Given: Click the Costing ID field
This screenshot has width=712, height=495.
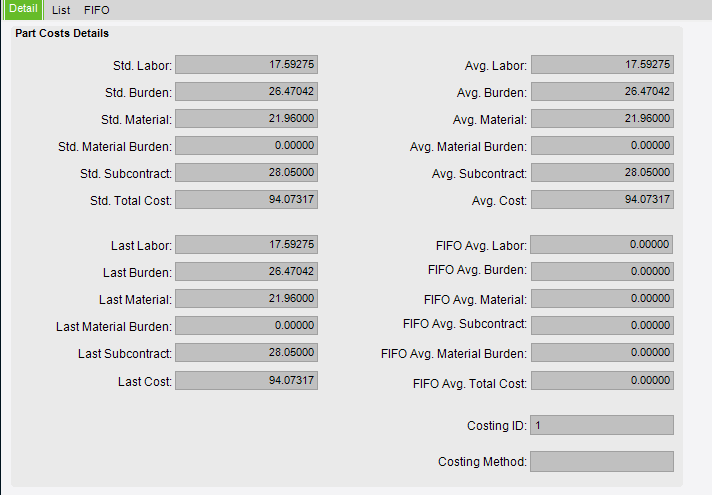Looking at the screenshot, I should pyautogui.click(x=602, y=425).
